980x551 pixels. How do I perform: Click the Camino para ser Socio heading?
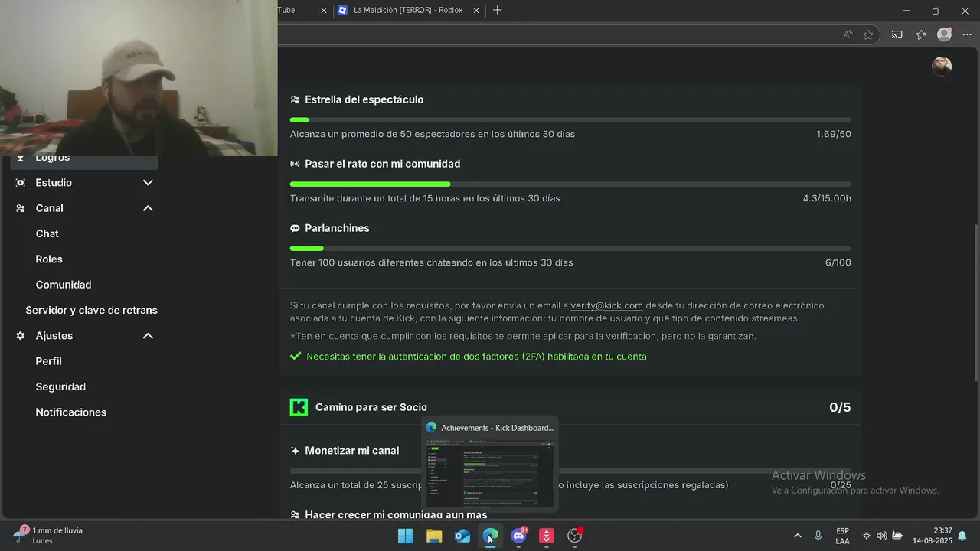click(371, 407)
